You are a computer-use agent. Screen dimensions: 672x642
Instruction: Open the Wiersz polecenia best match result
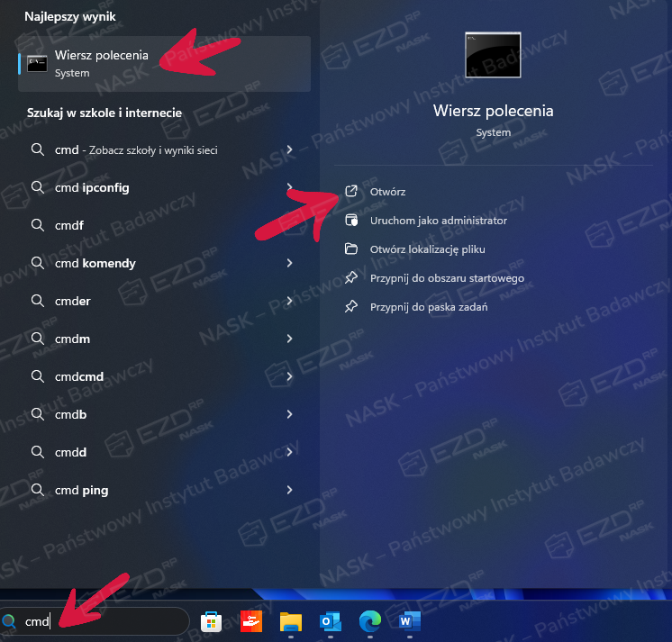pyautogui.click(x=162, y=64)
